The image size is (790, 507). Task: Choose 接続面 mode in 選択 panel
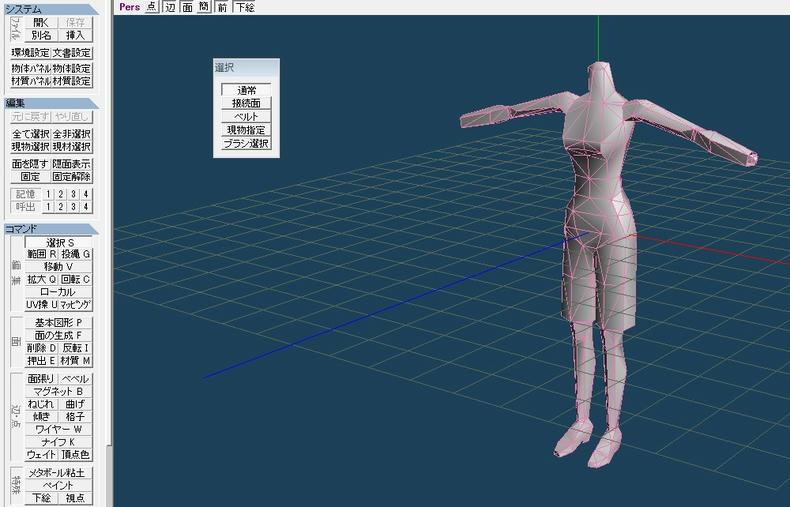coord(246,103)
